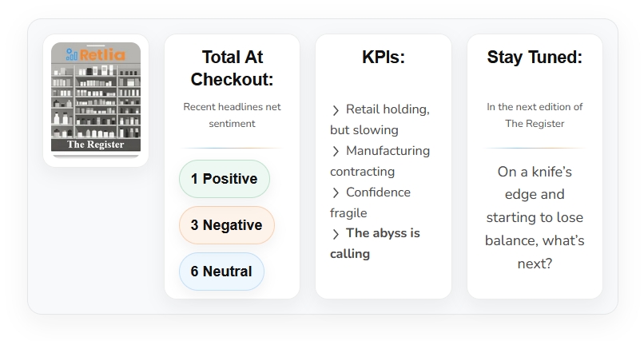Select the 1 Positive sentiment pill
Screen dimensions: 644x341
coord(224,179)
